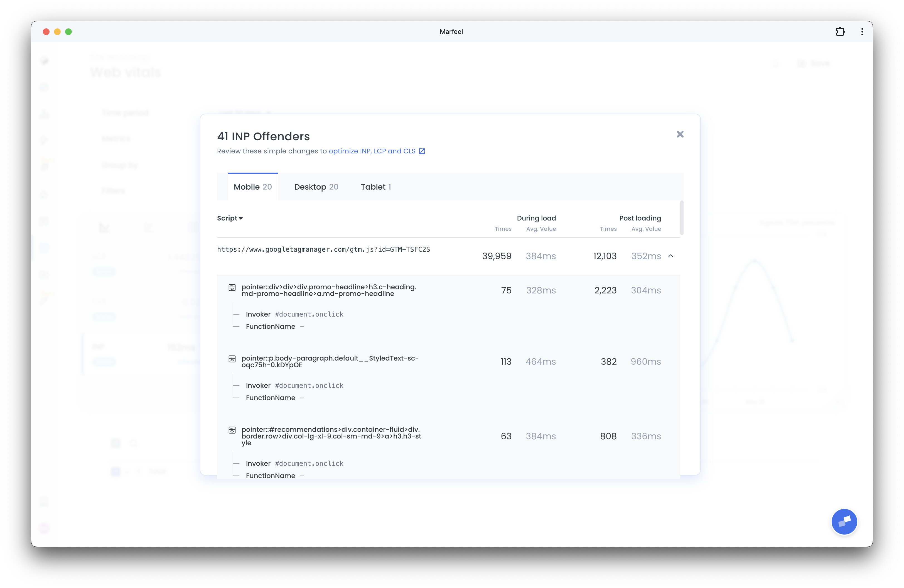
Task: Click the promo-headline element code icon
Action: tap(232, 288)
